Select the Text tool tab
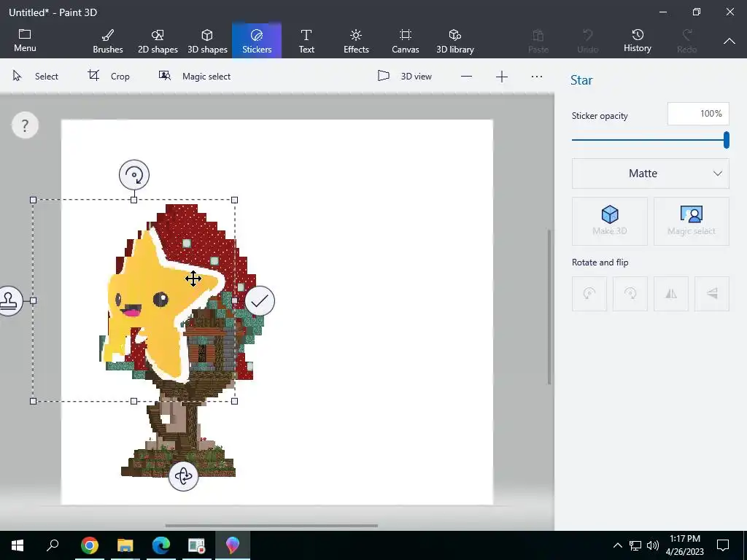Image resolution: width=747 pixels, height=560 pixels. click(x=306, y=41)
